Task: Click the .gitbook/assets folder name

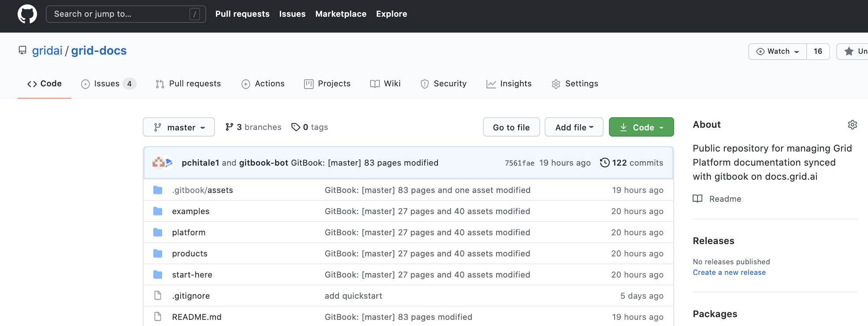Action: click(203, 190)
